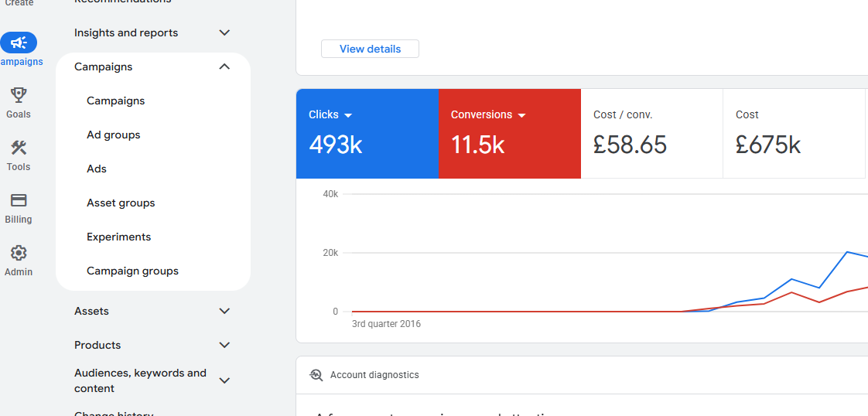Click the Campaigns section heading label
Image resolution: width=868 pixels, height=416 pixels.
[104, 66]
